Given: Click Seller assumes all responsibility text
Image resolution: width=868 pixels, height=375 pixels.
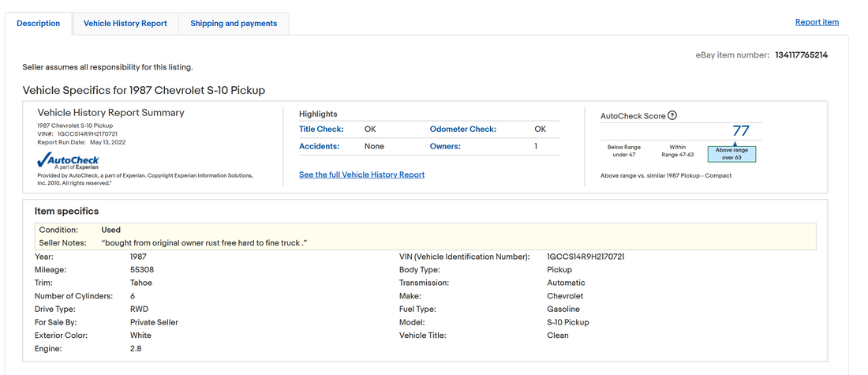Looking at the screenshot, I should click(x=107, y=67).
